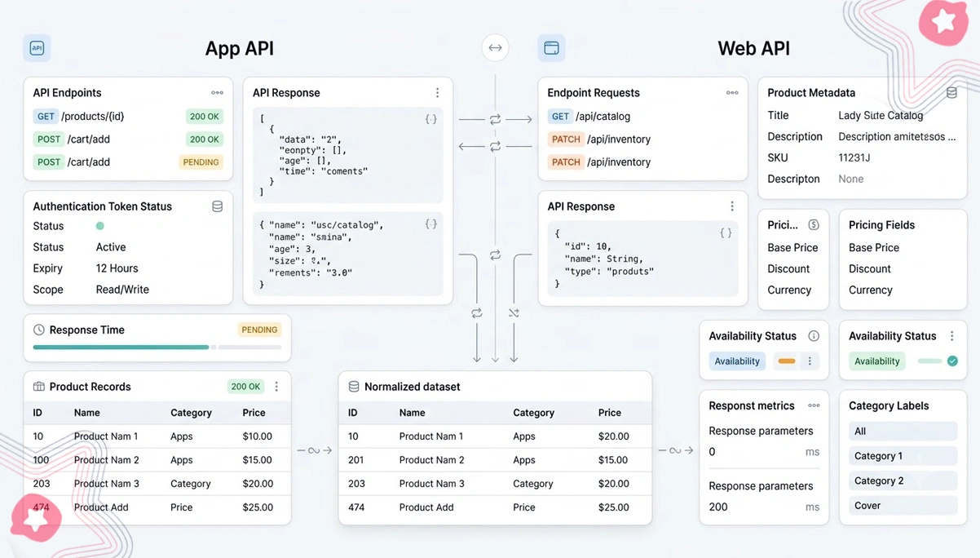Toggle the green Availability checkmark switch
The width and height of the screenshot is (980, 558).
tap(938, 361)
